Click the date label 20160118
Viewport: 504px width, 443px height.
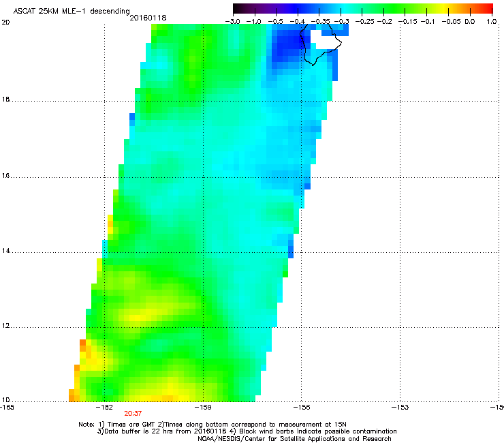pyautogui.click(x=148, y=18)
